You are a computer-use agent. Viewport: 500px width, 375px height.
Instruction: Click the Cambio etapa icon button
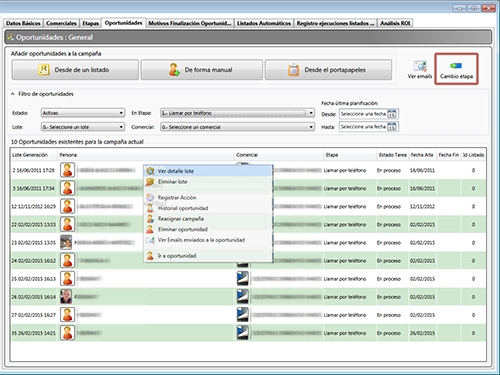click(456, 69)
